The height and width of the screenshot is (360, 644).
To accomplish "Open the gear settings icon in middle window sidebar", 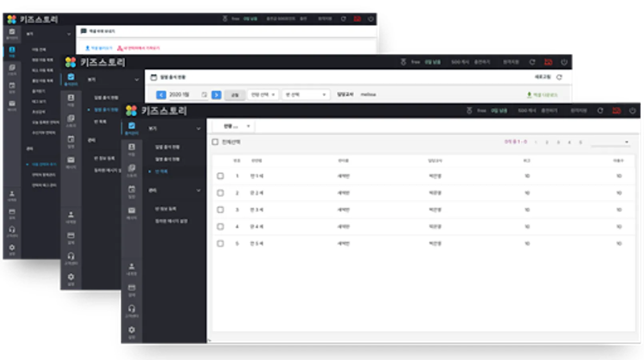I will 71,277.
